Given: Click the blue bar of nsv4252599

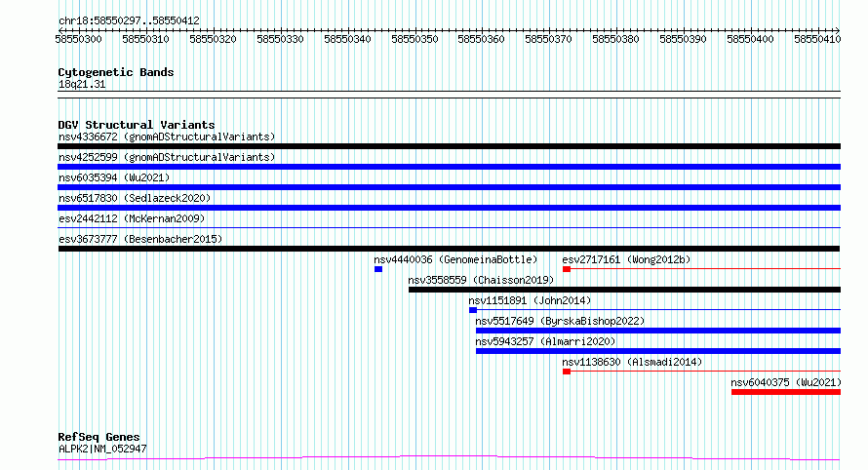Looking at the screenshot, I should point(449,167).
